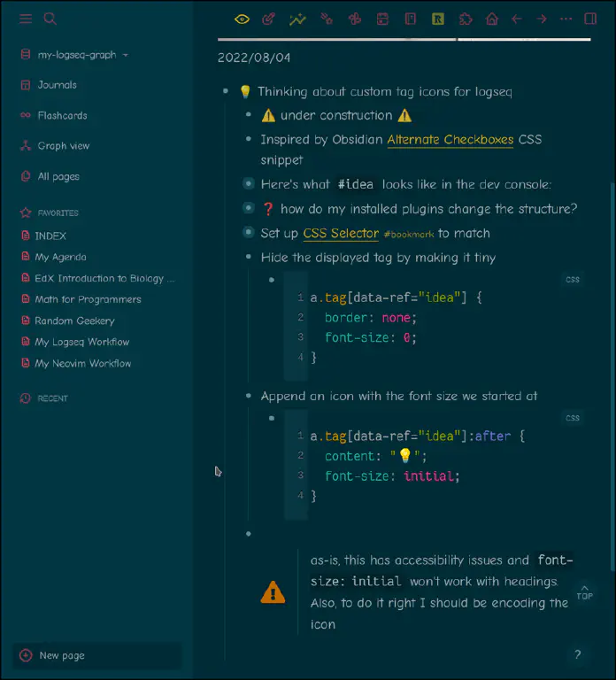Image resolution: width=616 pixels, height=680 pixels.
Task: Open the help question mark button
Action: [x=577, y=655]
